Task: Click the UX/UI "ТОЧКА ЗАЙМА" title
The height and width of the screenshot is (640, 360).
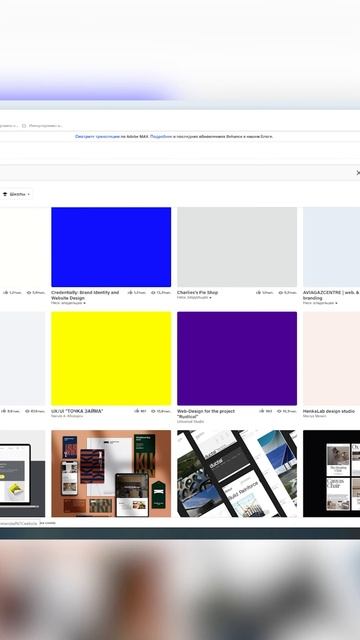Action: pos(77,411)
